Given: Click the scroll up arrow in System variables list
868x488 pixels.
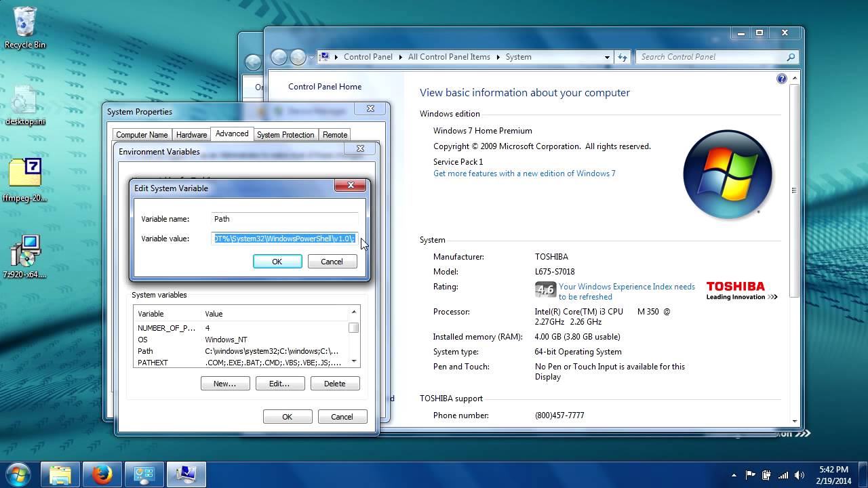Looking at the screenshot, I should coord(353,312).
